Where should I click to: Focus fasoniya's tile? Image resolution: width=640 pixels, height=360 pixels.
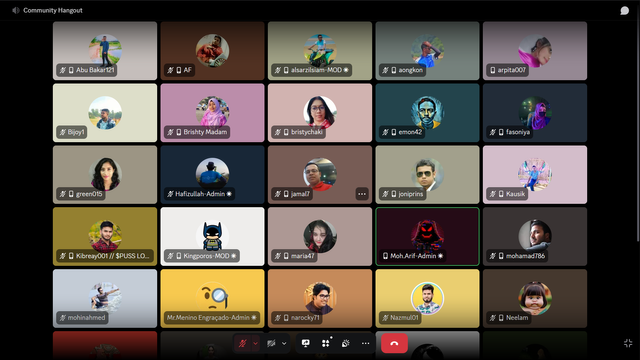535,113
